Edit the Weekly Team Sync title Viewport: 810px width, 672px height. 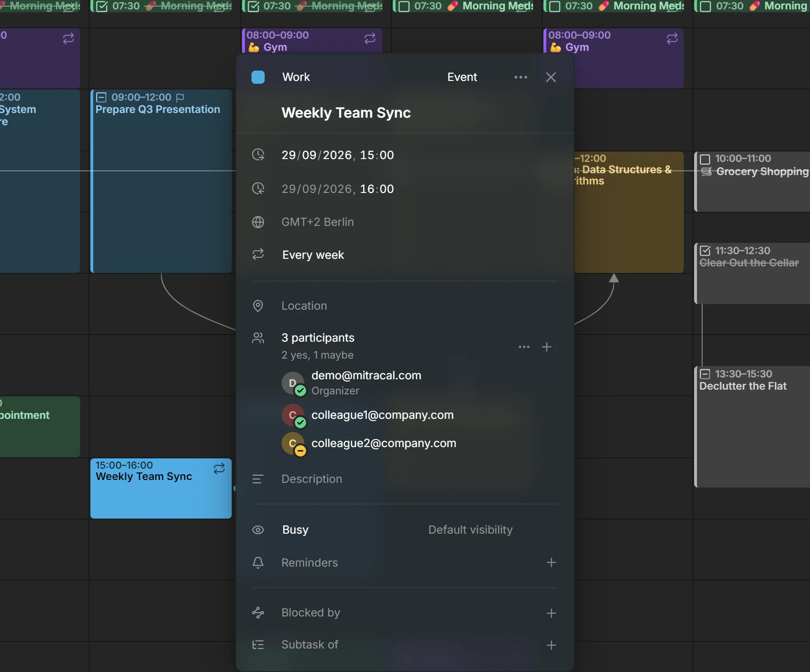coord(346,113)
